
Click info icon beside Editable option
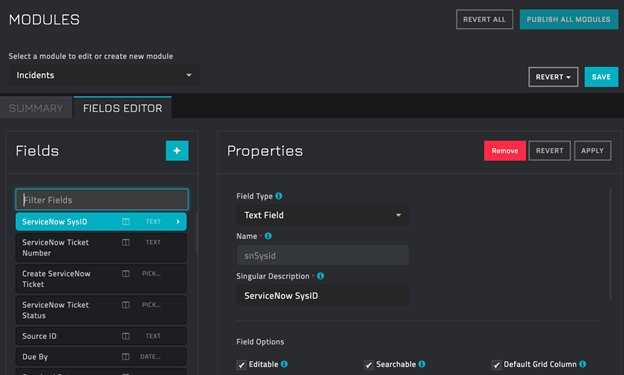[284, 364]
